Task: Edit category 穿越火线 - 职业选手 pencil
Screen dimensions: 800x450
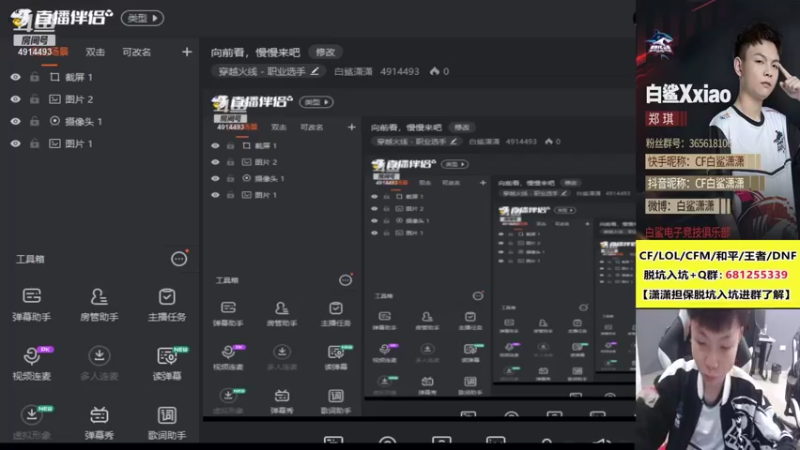Action: point(315,71)
